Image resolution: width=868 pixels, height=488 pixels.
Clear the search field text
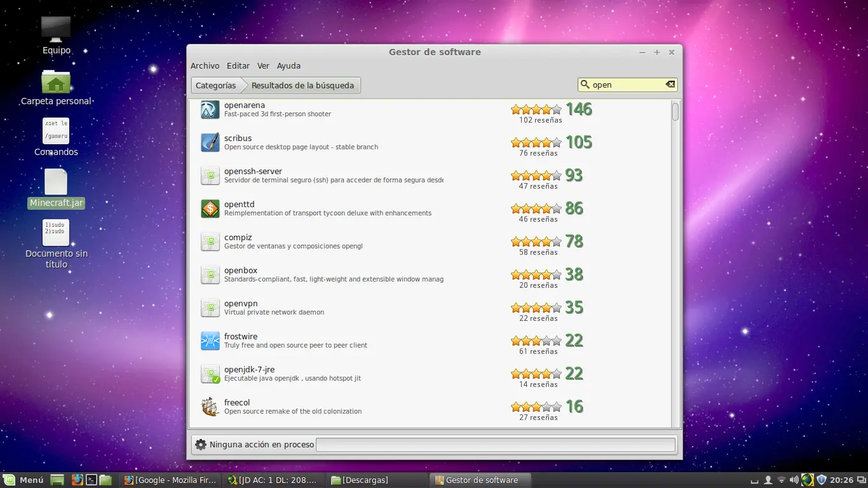pos(670,85)
